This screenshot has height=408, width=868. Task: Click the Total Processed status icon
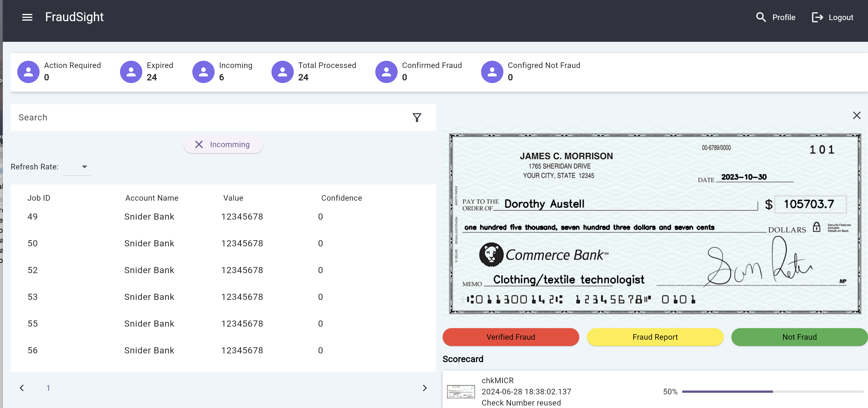tap(282, 71)
